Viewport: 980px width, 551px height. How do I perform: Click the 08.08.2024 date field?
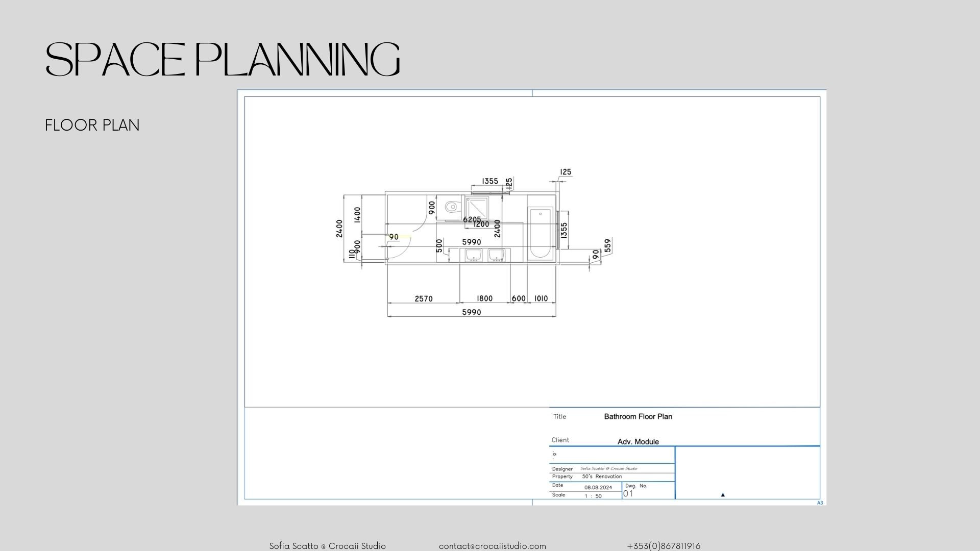[598, 487]
